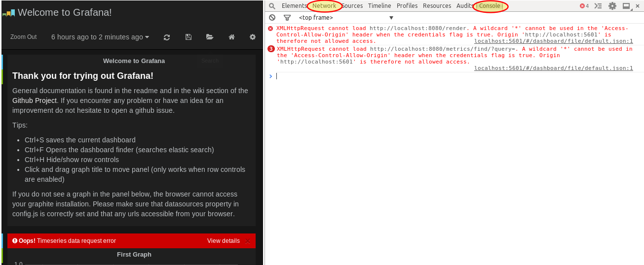Screen dimensions: 644x265
Task: Open the <top frame> context dropdown
Action: [x=346, y=17]
